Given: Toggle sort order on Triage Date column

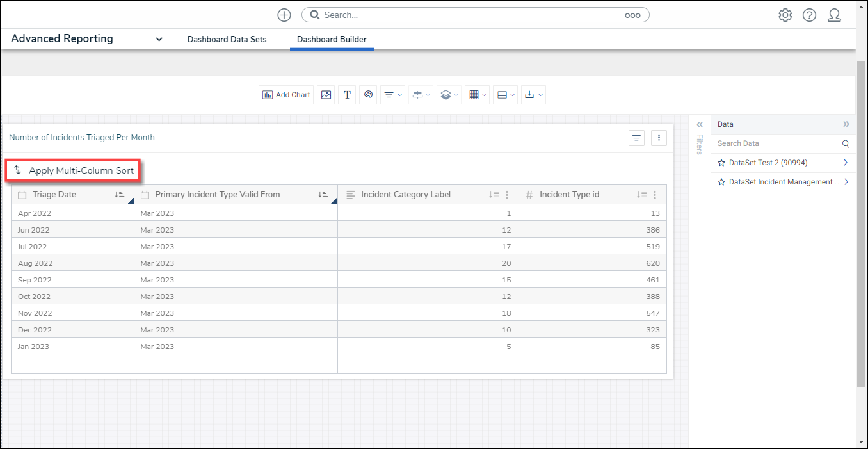Looking at the screenshot, I should (120, 195).
